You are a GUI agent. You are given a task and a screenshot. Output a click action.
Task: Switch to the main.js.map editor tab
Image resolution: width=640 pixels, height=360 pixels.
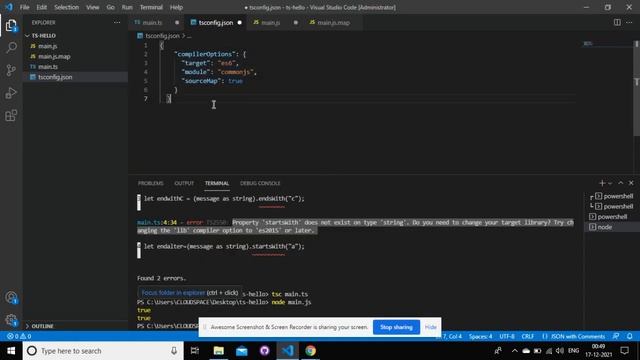pyautogui.click(x=333, y=23)
